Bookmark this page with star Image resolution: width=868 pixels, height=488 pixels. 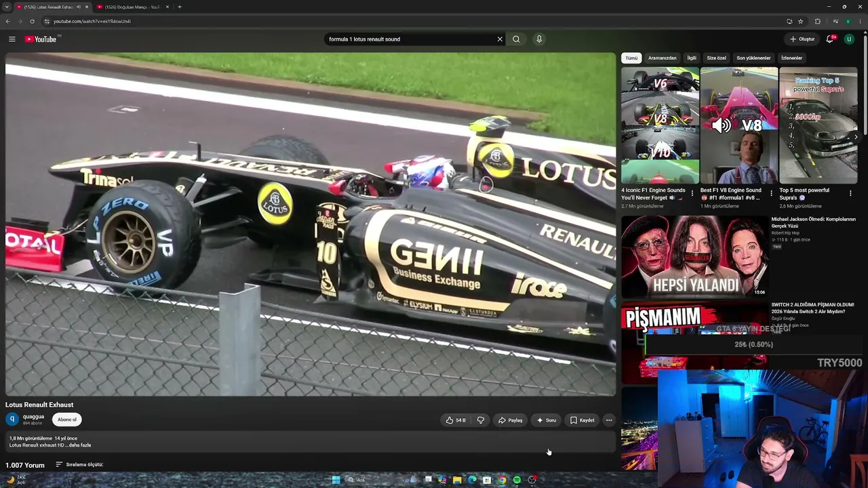pos(800,21)
